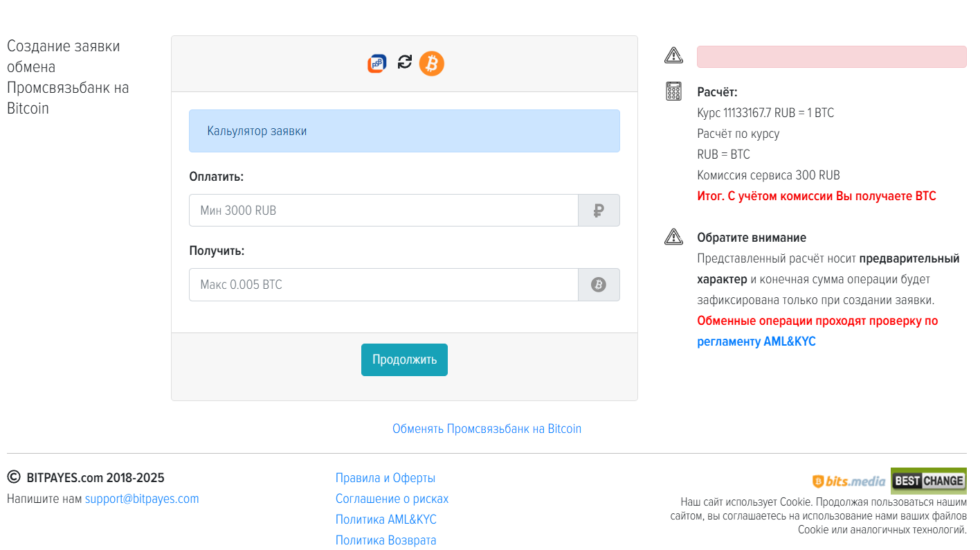This screenshot has width=980, height=550.
Task: Click the ruble sign icon next to pay field
Action: coord(599,211)
